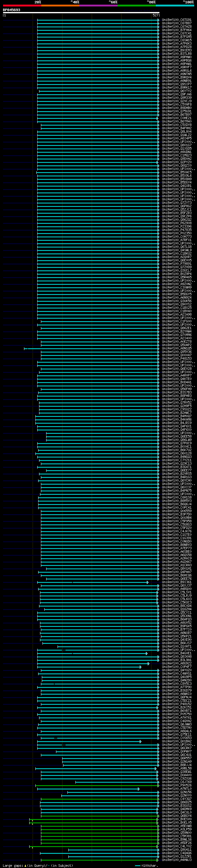Viewport: 197px width, 868px height.
Task: Click the UniRef100_Q9M339 label
Action: tap(176, 98)
